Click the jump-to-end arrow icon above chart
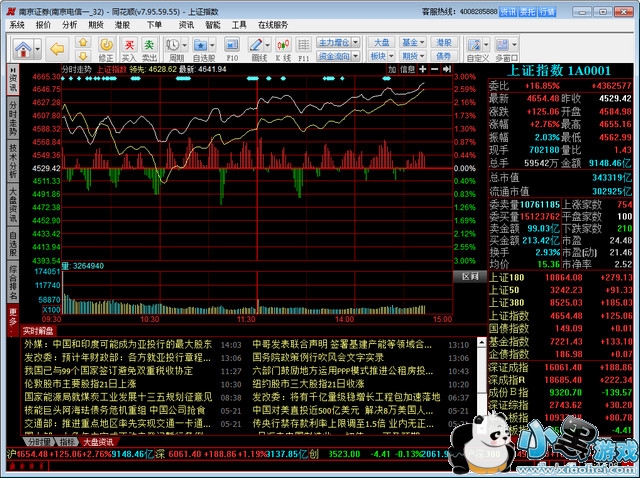Viewport: 640px width, 478px height. pos(447,69)
